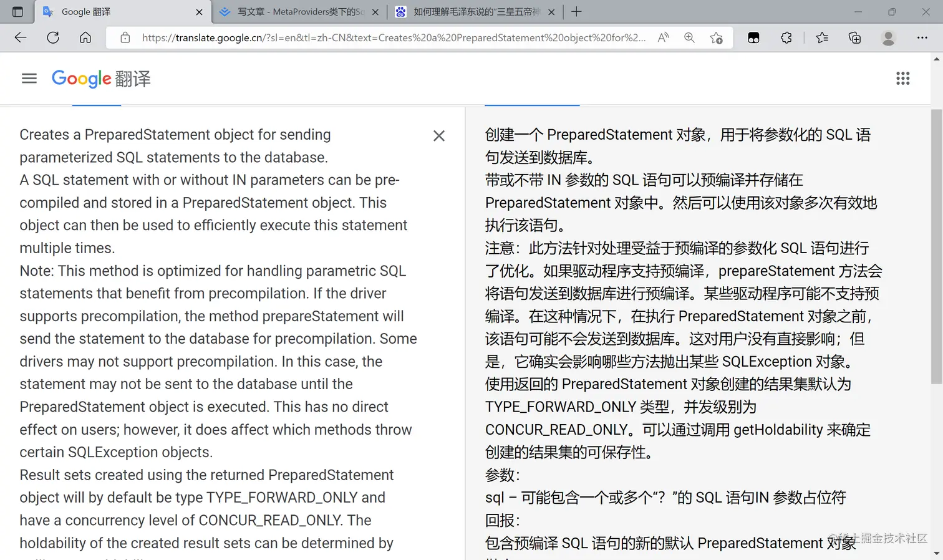Viewport: 943px width, 560px height.
Task: Click the scrollbar down arrow
Action: [937, 553]
